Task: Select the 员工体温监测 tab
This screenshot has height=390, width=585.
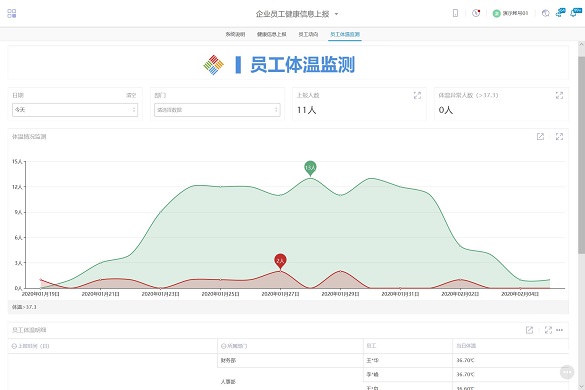Action: pos(345,34)
